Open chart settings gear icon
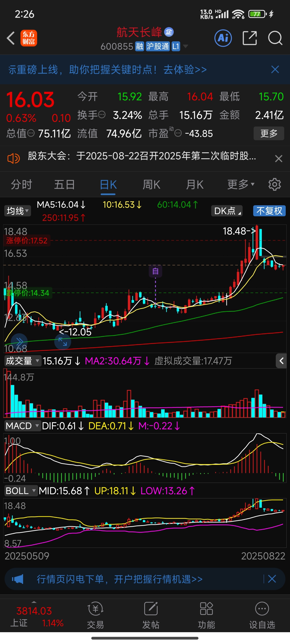The height and width of the screenshot is (644, 290). 275,184
